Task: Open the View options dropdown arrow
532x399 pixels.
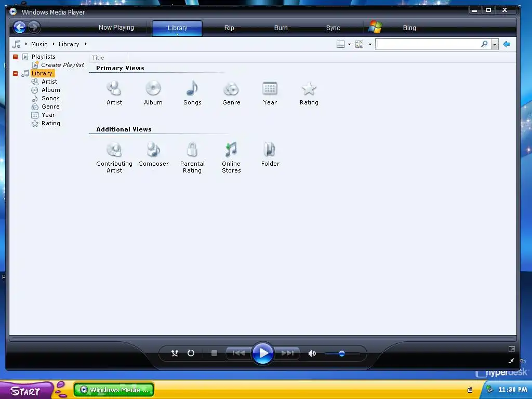Action: pyautogui.click(x=370, y=45)
